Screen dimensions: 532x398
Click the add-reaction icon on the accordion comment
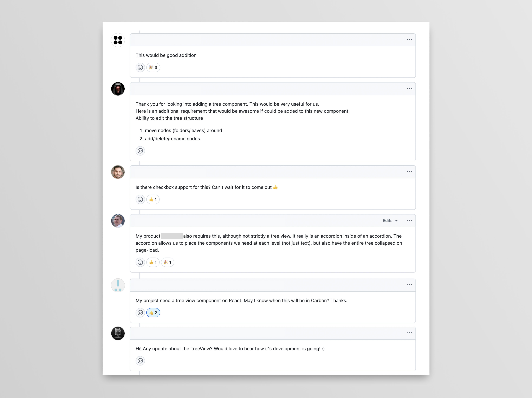coord(140,262)
